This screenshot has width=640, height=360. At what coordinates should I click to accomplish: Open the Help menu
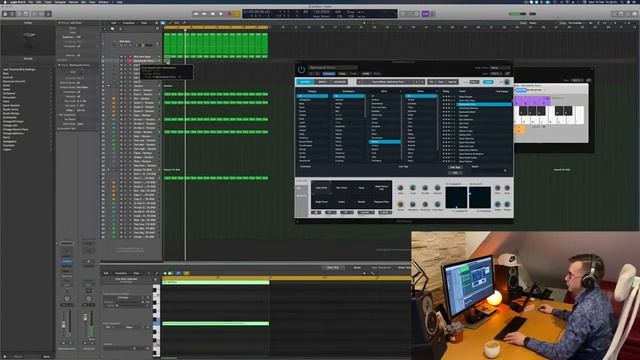pos(120,2)
